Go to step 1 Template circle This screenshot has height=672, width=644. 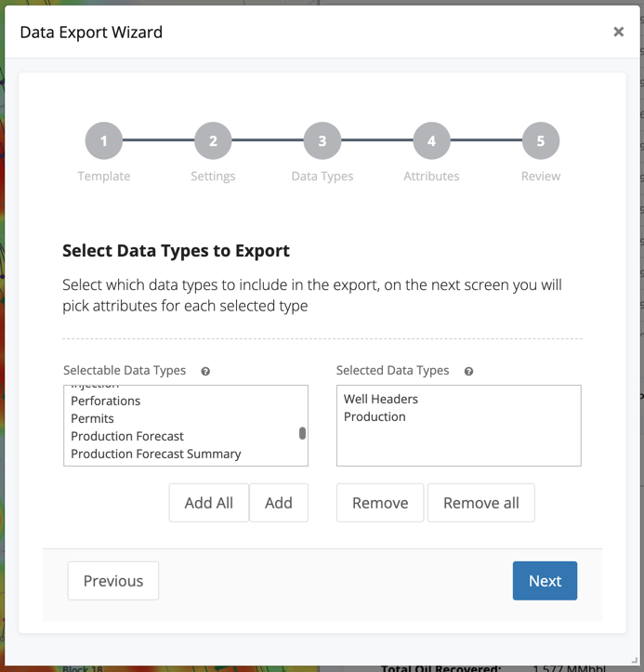click(x=104, y=141)
